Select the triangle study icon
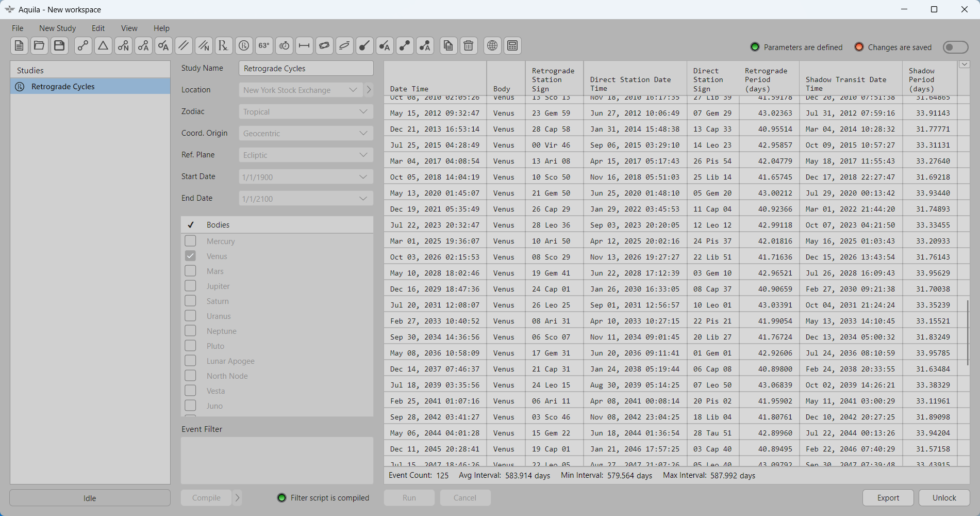 tap(103, 46)
